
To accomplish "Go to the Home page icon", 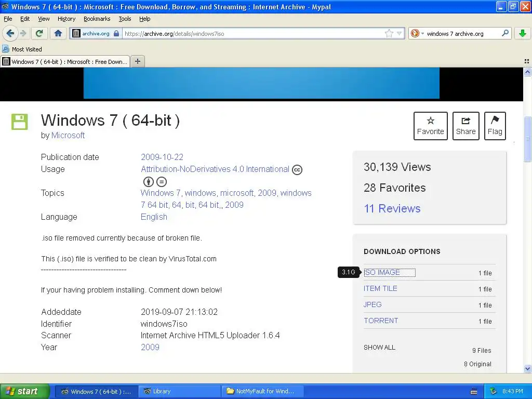I will pos(58,33).
